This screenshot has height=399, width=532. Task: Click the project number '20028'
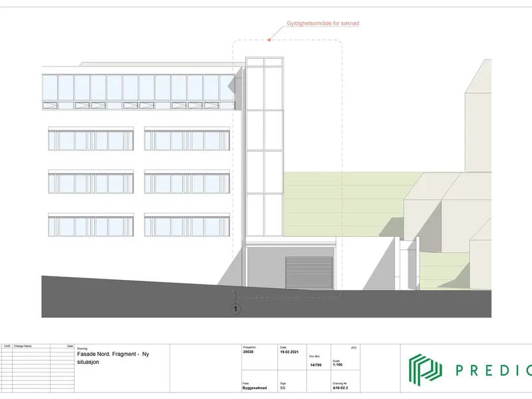click(248, 352)
